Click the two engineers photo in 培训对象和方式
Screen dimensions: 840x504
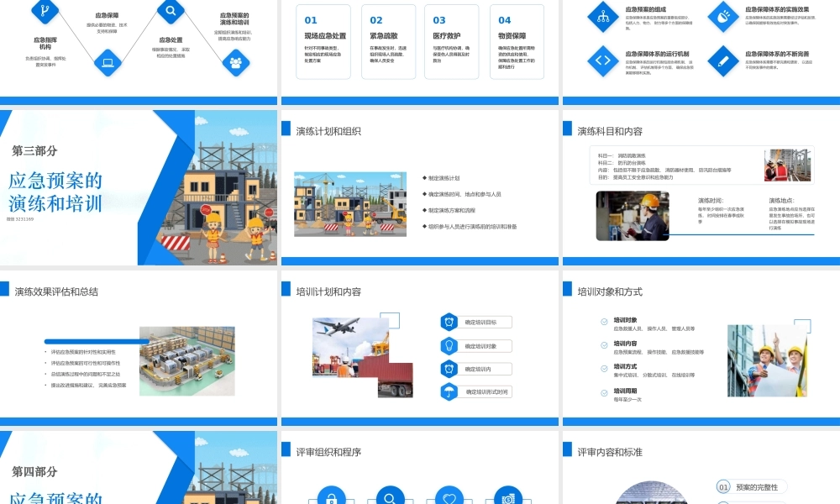767,360
